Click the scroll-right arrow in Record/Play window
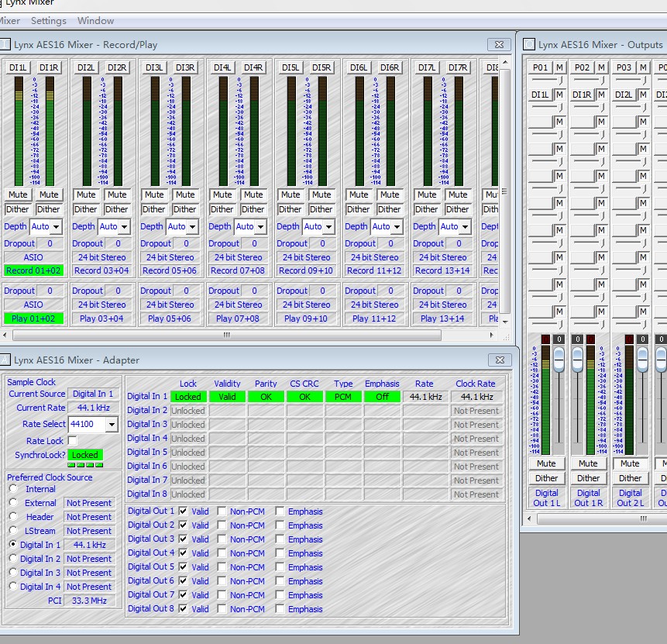Viewport: 667px width, 644px height. (492, 335)
